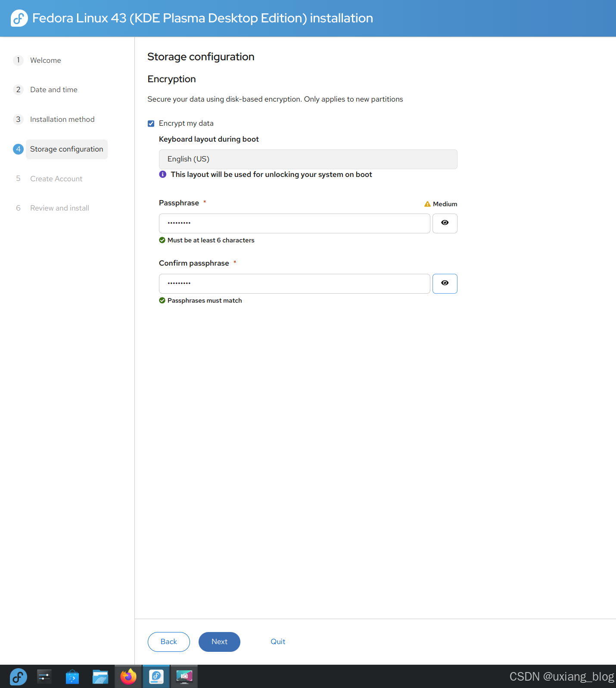Click the Must be at least 6 characters text
Screen dimensions: 616x688
tap(211, 240)
